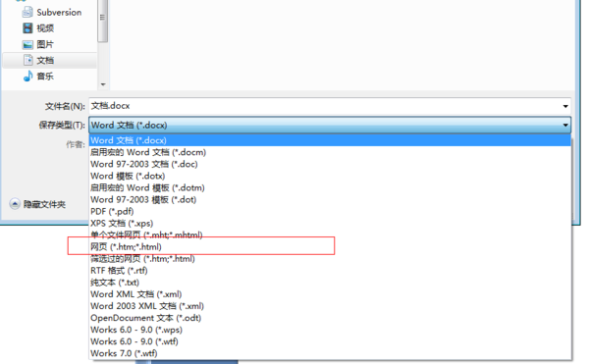
Task: Select PDF (*.pdf) format
Action: pyautogui.click(x=330, y=211)
